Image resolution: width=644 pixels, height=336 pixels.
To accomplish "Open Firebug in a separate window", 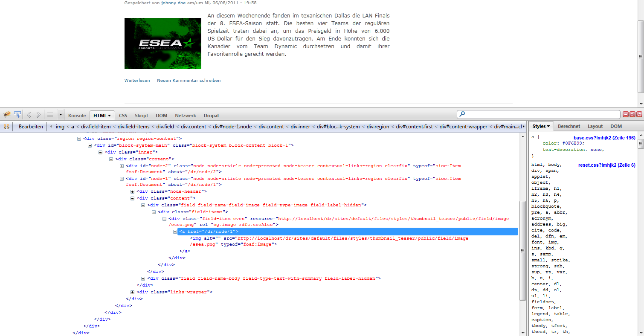I will [x=632, y=114].
